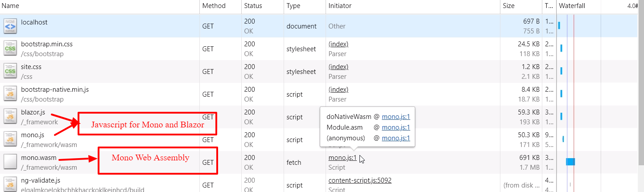Open the (index) initiator link for site.css

click(338, 67)
